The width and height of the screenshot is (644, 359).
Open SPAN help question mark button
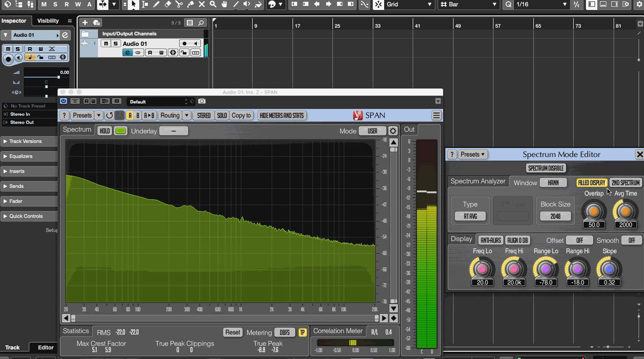tap(64, 115)
